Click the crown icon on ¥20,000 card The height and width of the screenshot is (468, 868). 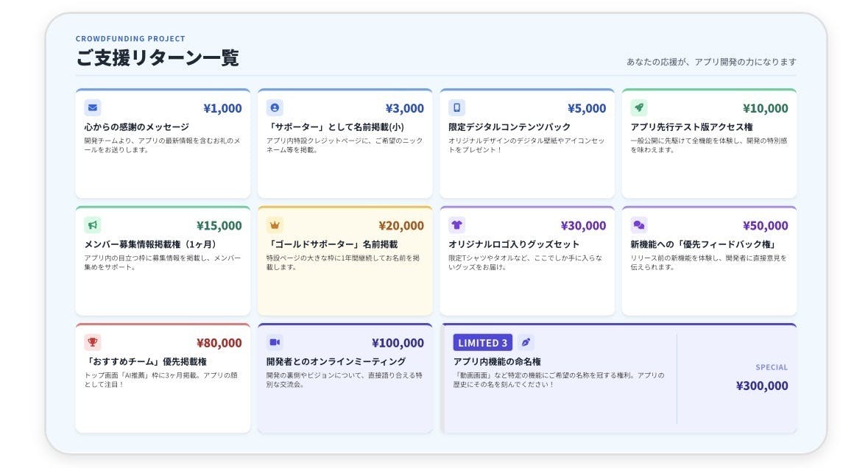click(x=275, y=225)
